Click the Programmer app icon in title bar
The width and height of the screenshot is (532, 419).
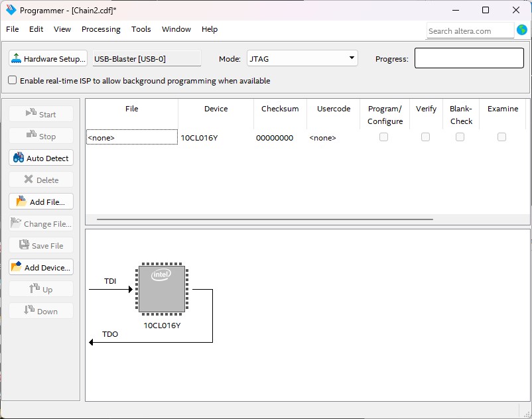click(11, 10)
